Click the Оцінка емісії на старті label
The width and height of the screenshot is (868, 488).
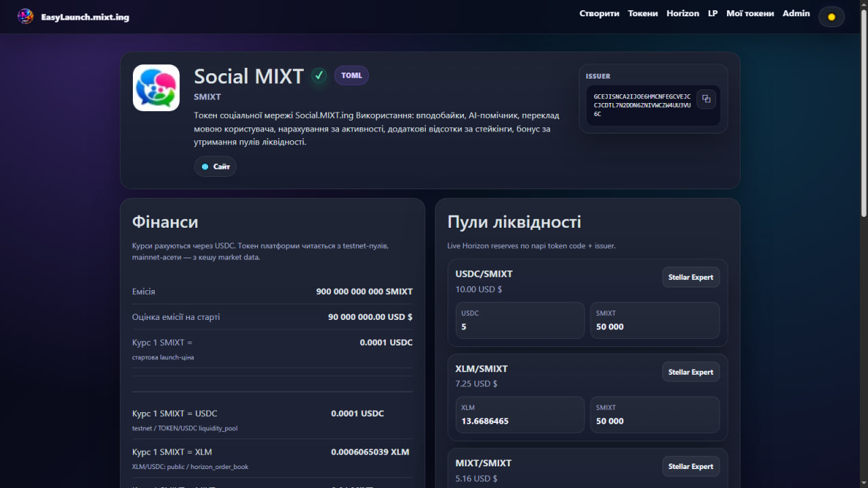(x=176, y=317)
